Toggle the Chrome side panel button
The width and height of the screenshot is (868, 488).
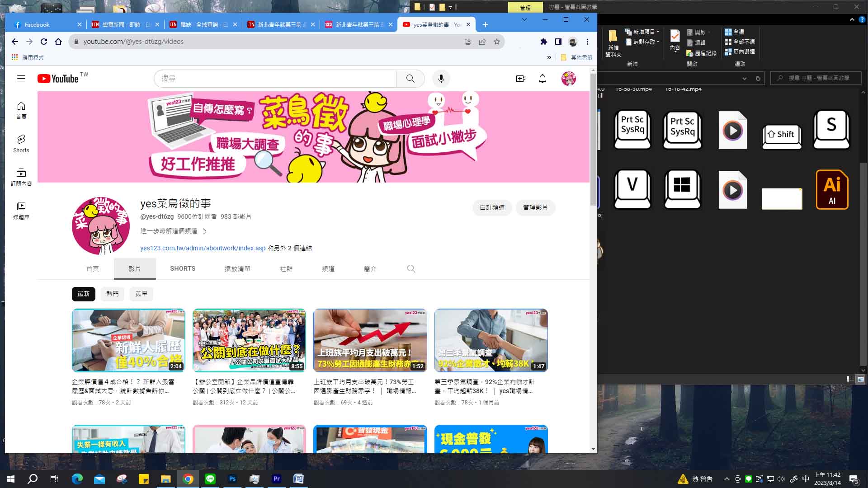tap(558, 42)
